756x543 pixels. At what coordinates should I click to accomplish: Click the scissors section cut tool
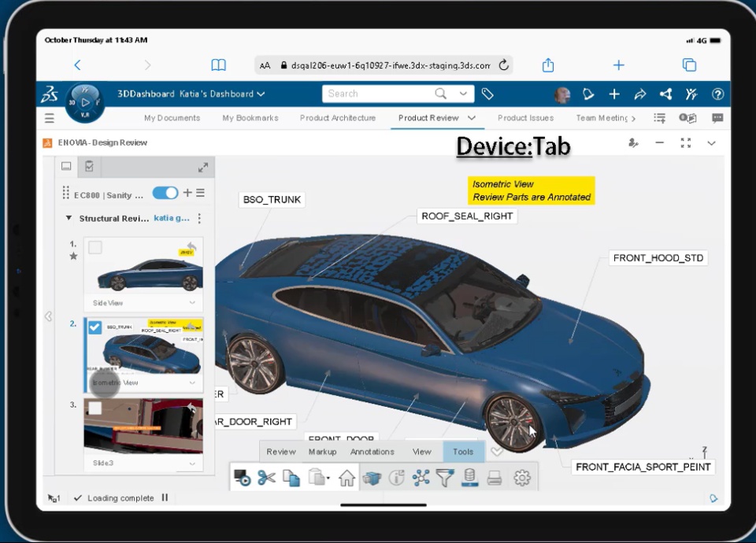(x=266, y=478)
